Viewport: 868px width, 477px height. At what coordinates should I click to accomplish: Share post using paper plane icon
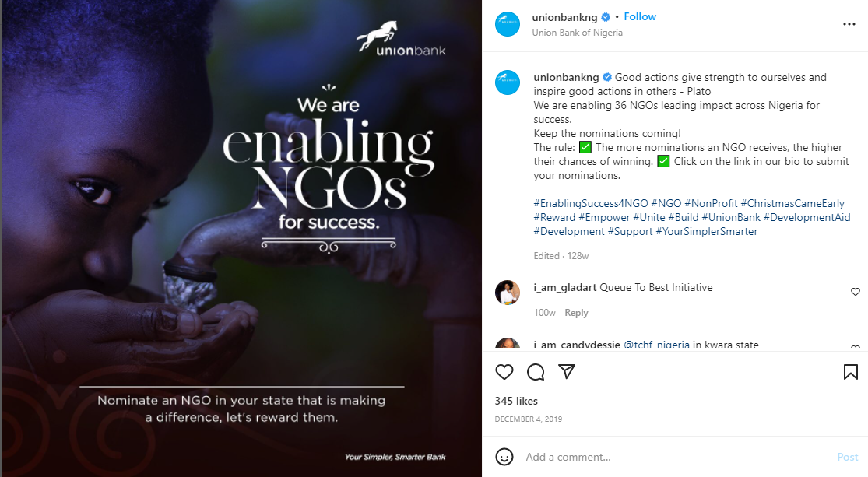[x=567, y=372]
